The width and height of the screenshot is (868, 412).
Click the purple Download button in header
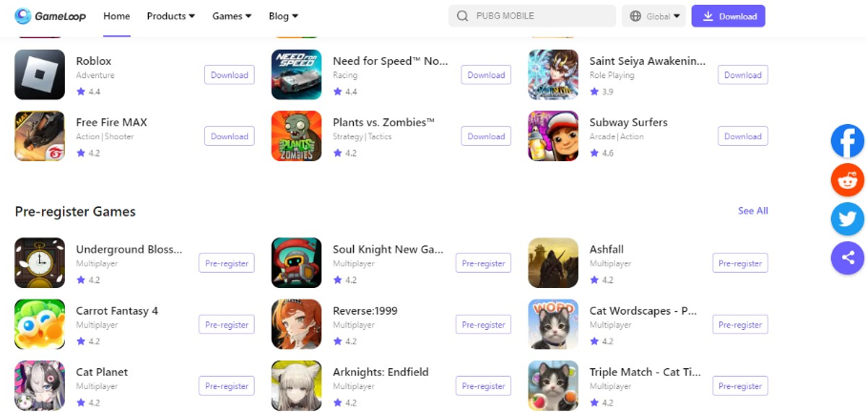pos(728,16)
